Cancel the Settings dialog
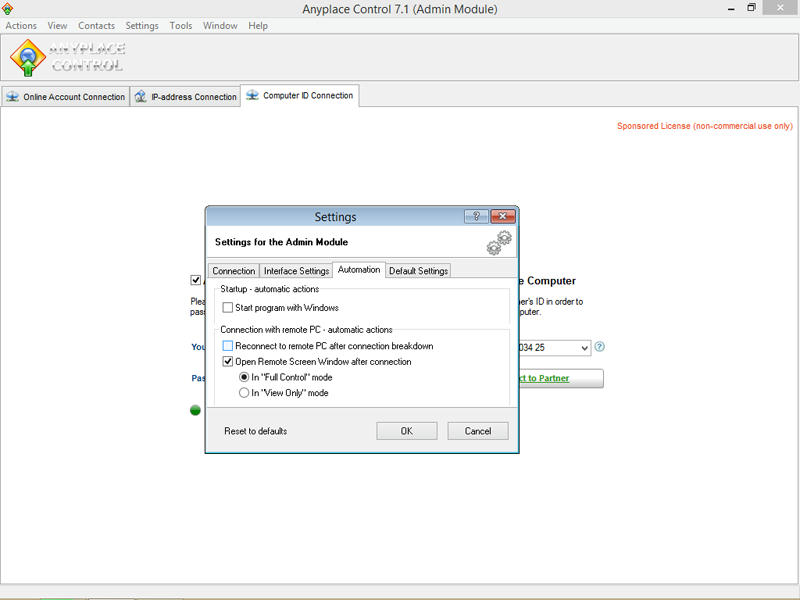The height and width of the screenshot is (600, 800). coord(478,431)
